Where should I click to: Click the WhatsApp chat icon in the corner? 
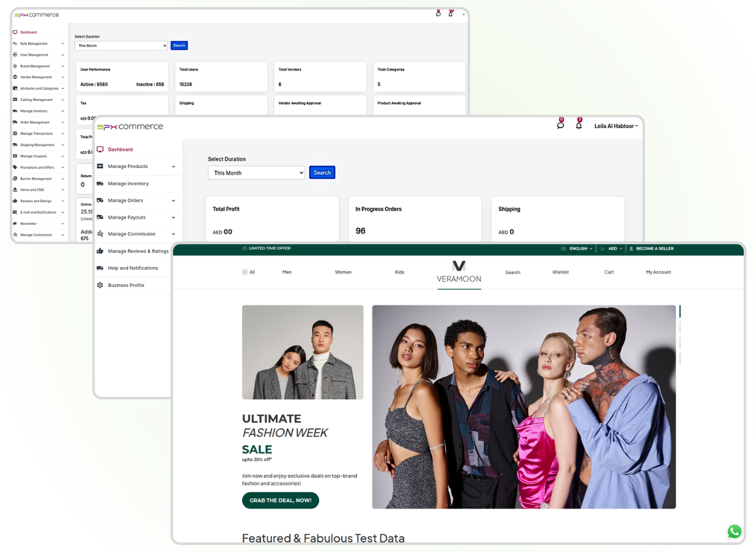click(x=734, y=531)
